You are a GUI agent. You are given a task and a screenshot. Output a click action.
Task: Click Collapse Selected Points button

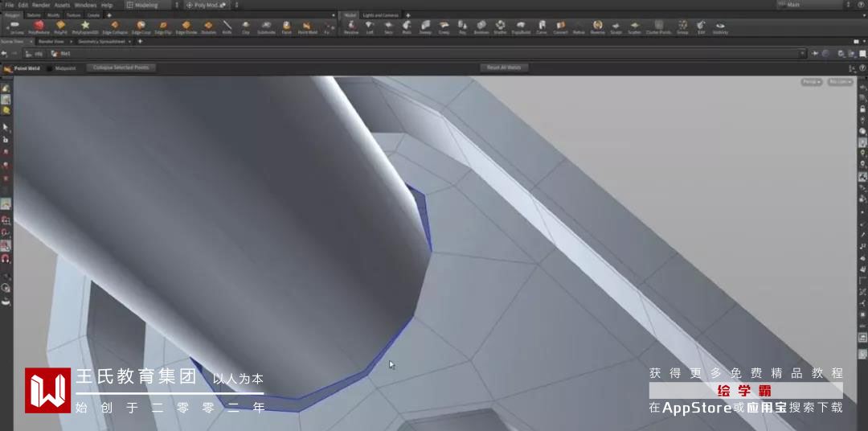[121, 68]
